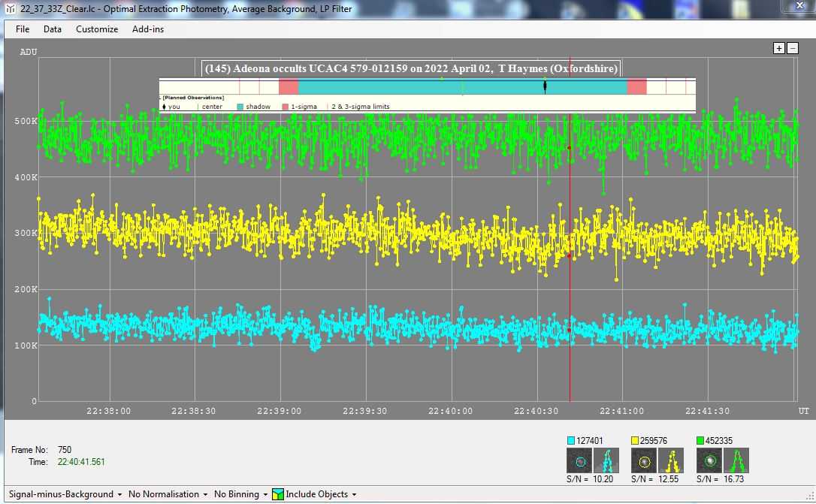Click the Include Objects colored icon
816x504 pixels.
point(278,494)
